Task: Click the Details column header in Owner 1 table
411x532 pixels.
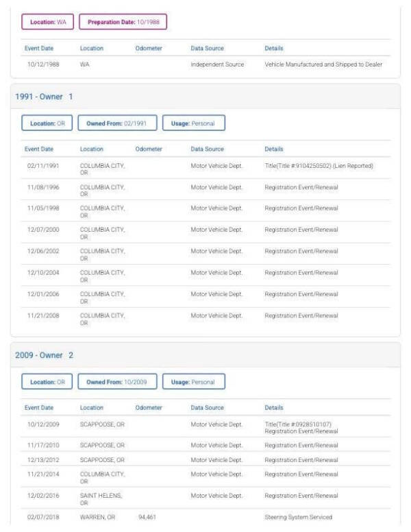Action: click(274, 149)
